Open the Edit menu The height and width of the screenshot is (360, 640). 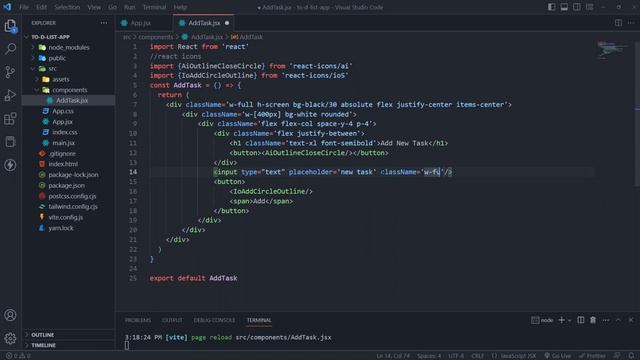tap(41, 7)
